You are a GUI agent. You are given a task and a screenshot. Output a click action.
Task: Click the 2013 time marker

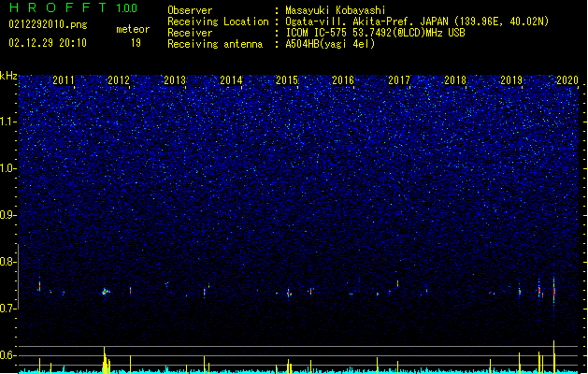coord(175,80)
